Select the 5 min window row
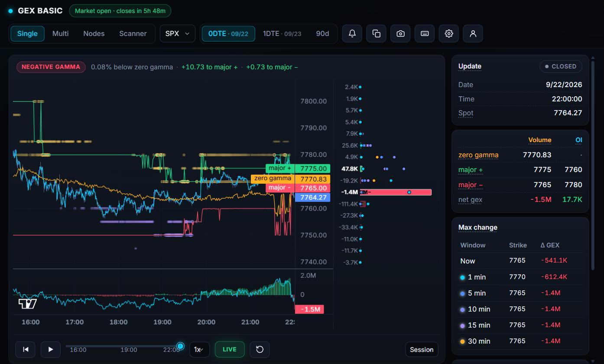The width and height of the screenshot is (604, 364). [520, 293]
